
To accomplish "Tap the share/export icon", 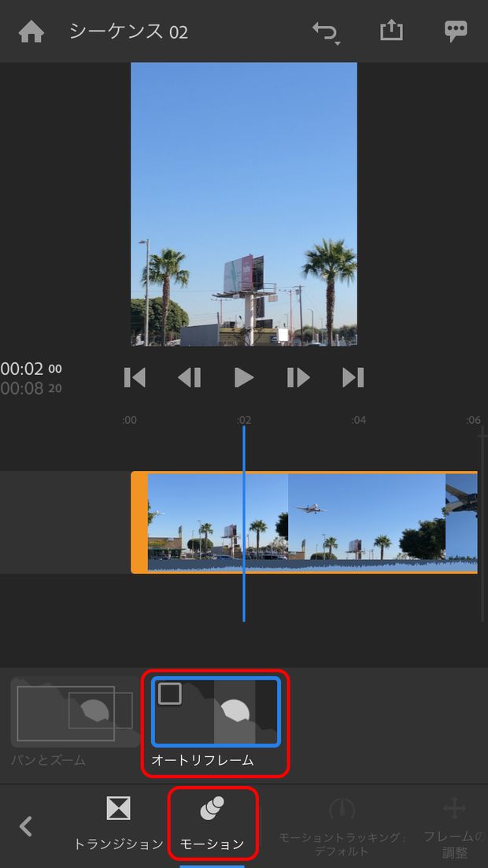I will [391, 32].
